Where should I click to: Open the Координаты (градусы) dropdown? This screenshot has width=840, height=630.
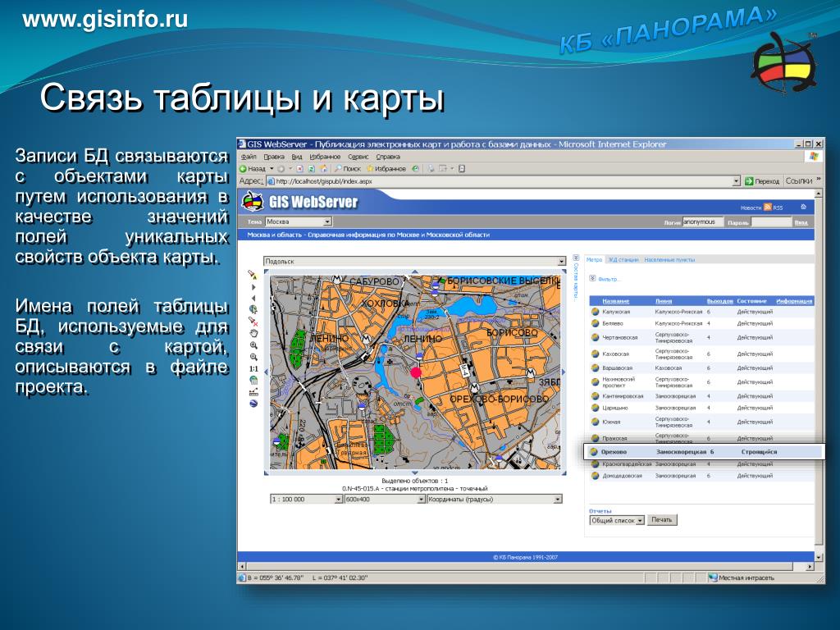[495, 499]
